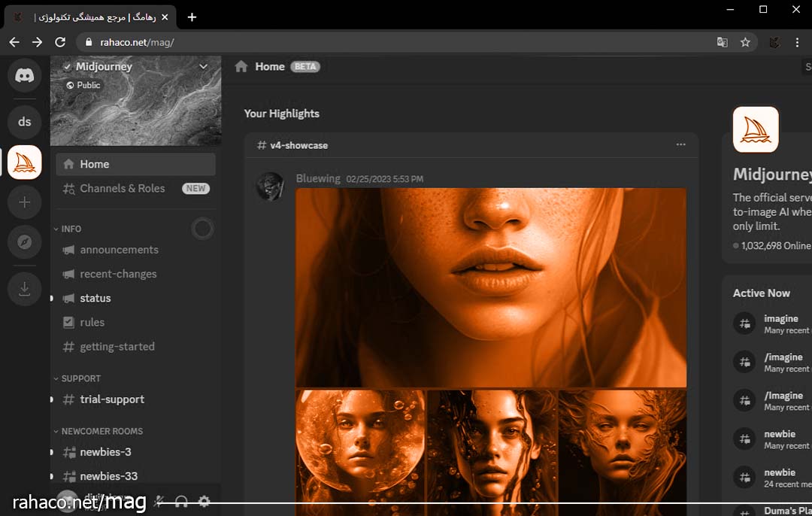812x516 pixels.
Task: Click the Download Apps arrow icon
Action: pos(25,289)
